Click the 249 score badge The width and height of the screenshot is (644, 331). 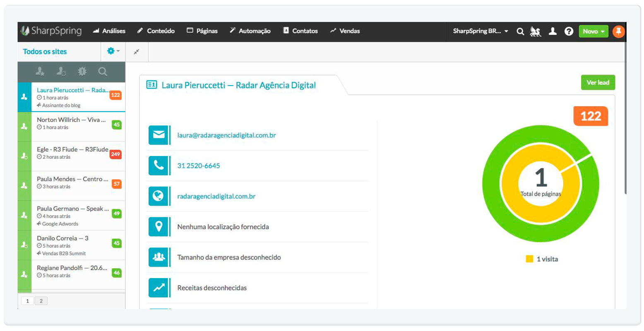(x=115, y=154)
